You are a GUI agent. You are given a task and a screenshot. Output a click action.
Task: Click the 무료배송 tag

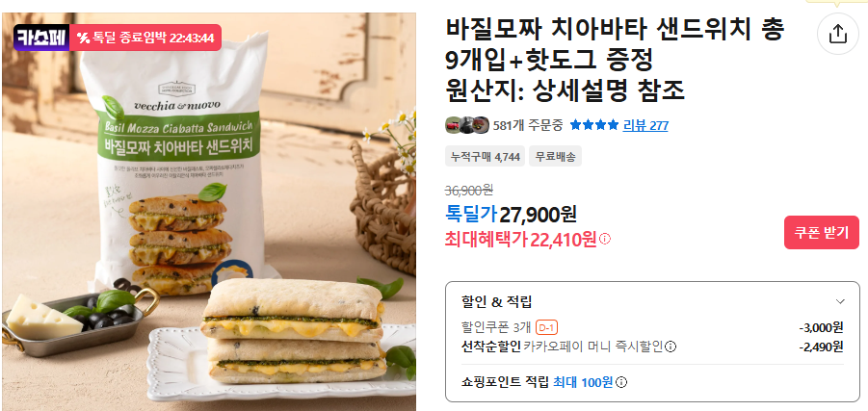point(555,157)
